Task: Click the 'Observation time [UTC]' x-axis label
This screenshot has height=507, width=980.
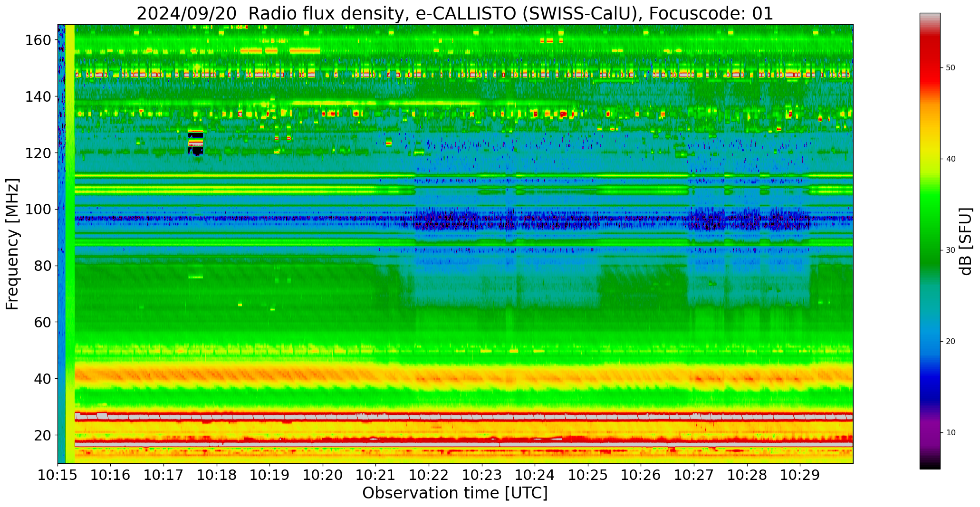Action: tap(455, 493)
